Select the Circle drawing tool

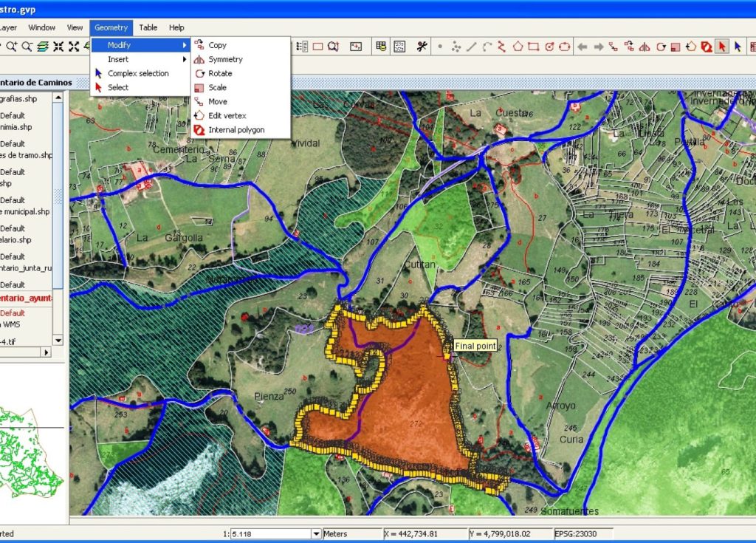(x=548, y=46)
